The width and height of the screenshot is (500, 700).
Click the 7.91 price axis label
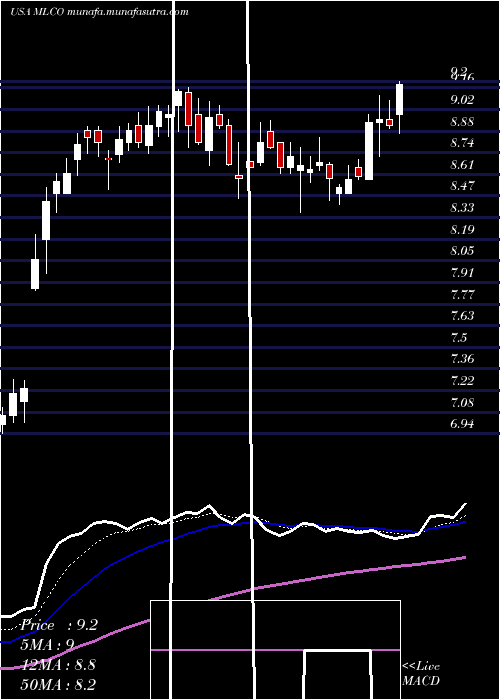462,273
